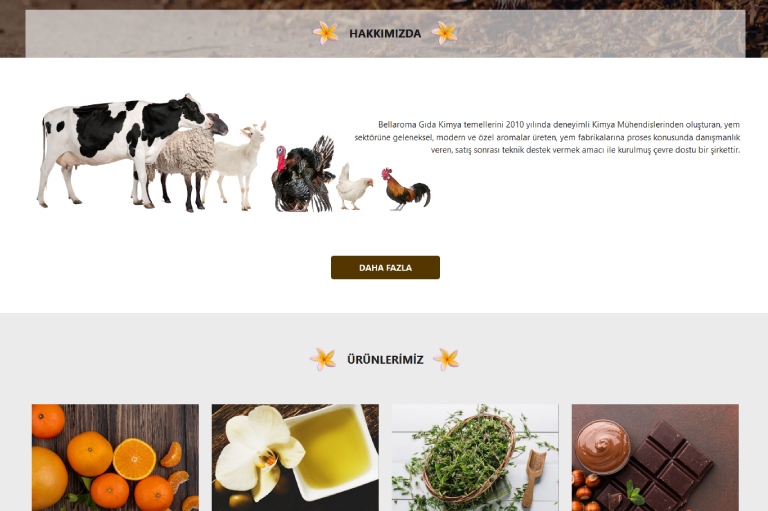Click the colorful rooster image

406,190
